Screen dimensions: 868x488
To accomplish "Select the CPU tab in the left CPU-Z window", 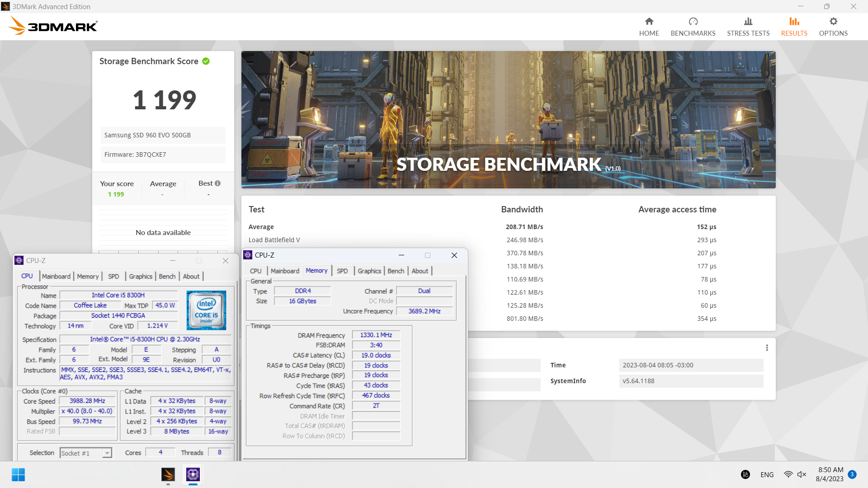I will coord(27,276).
